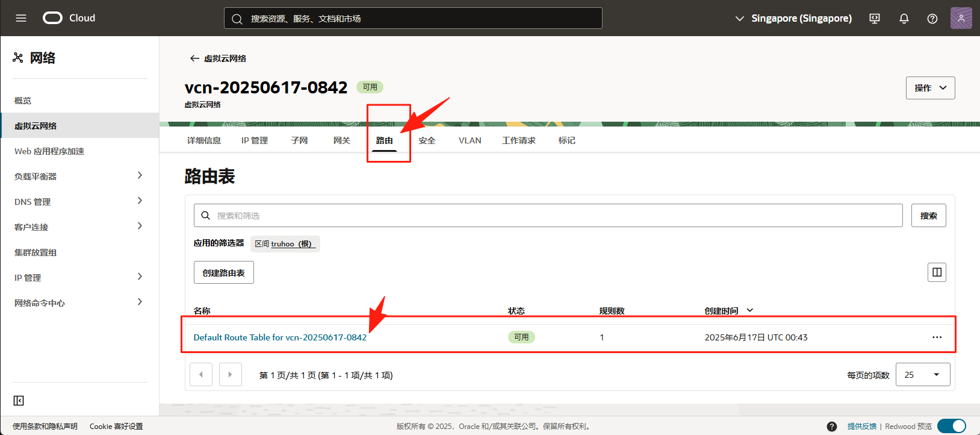980x435 pixels.
Task: Click the 创建路由表 button
Action: 223,273
